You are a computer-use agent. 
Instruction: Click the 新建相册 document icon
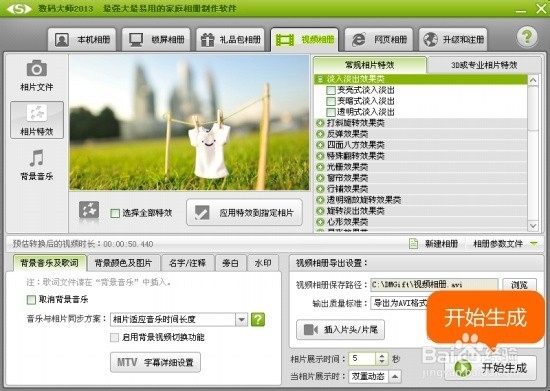[414, 243]
